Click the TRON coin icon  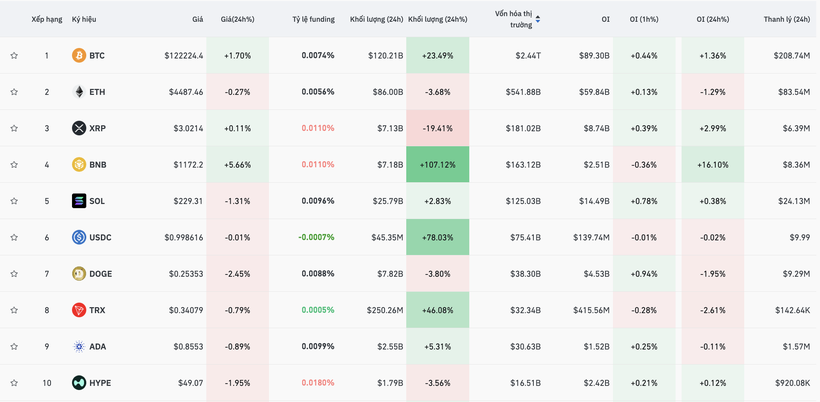coord(79,310)
